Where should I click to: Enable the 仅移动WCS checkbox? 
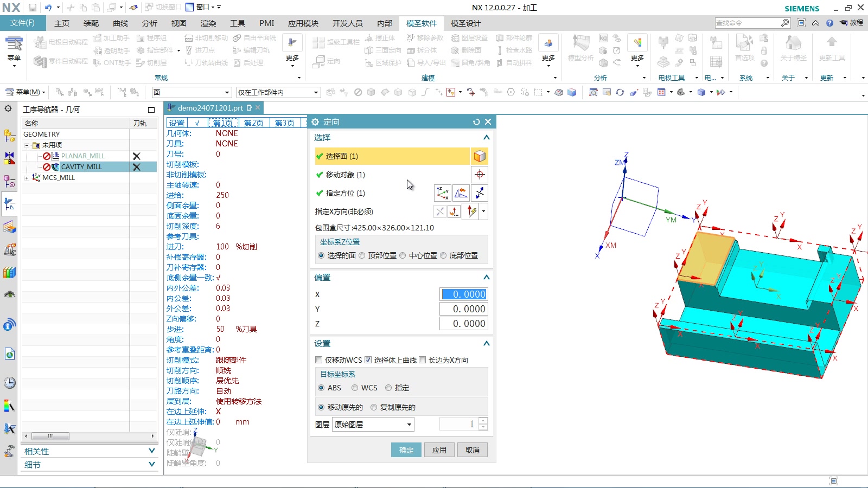click(x=319, y=360)
